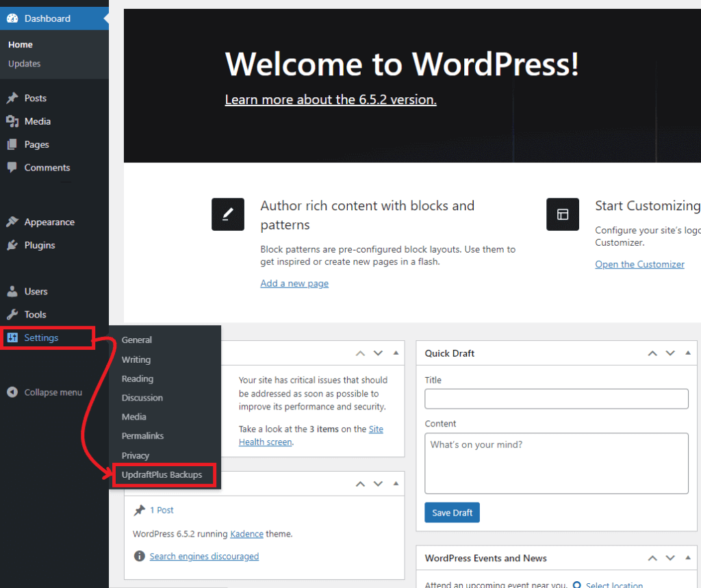Click the layout icon beside Start Customizing
The image size is (701, 588).
[563, 214]
